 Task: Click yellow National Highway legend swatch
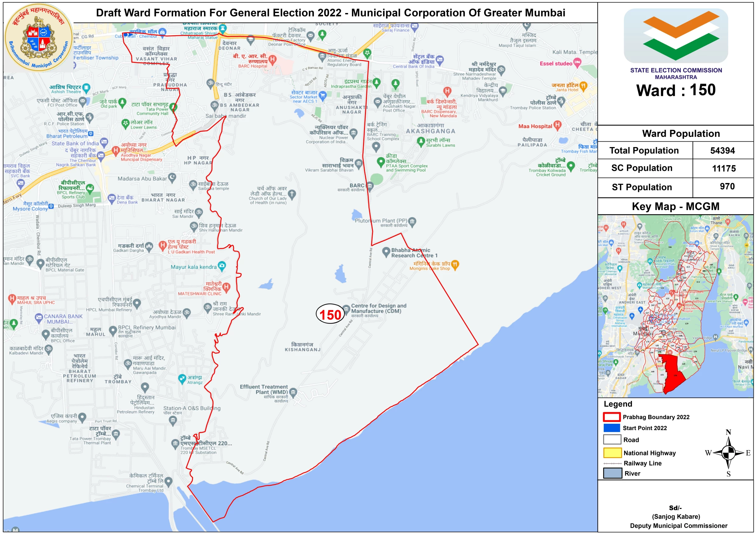612,453
